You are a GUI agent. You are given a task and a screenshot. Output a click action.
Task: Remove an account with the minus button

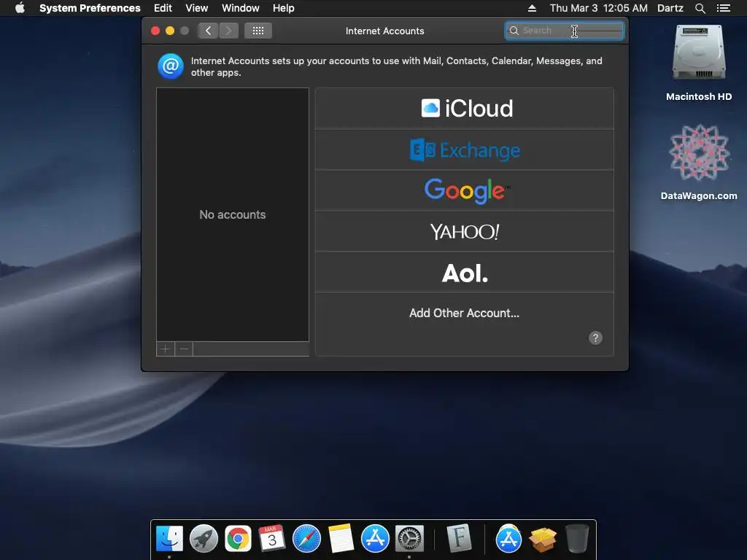tap(184, 349)
